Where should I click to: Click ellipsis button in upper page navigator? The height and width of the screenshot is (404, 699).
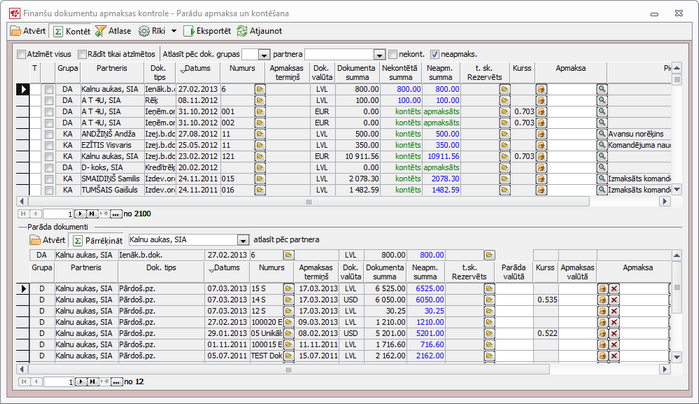tap(115, 214)
